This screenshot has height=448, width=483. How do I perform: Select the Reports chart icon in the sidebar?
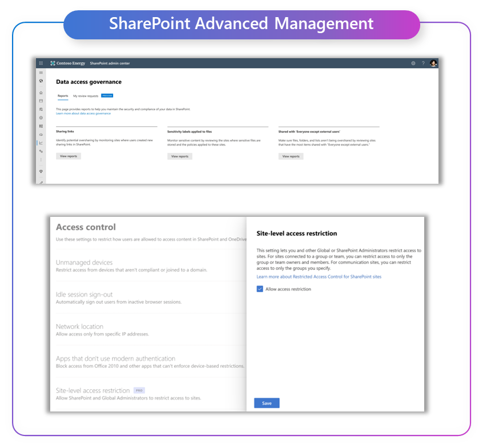(41, 143)
